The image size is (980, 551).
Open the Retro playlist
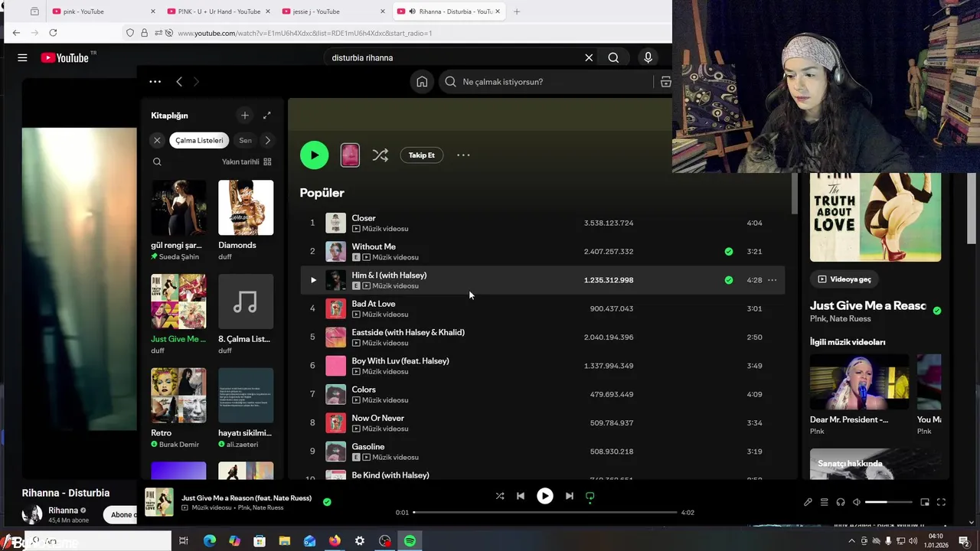pyautogui.click(x=178, y=408)
